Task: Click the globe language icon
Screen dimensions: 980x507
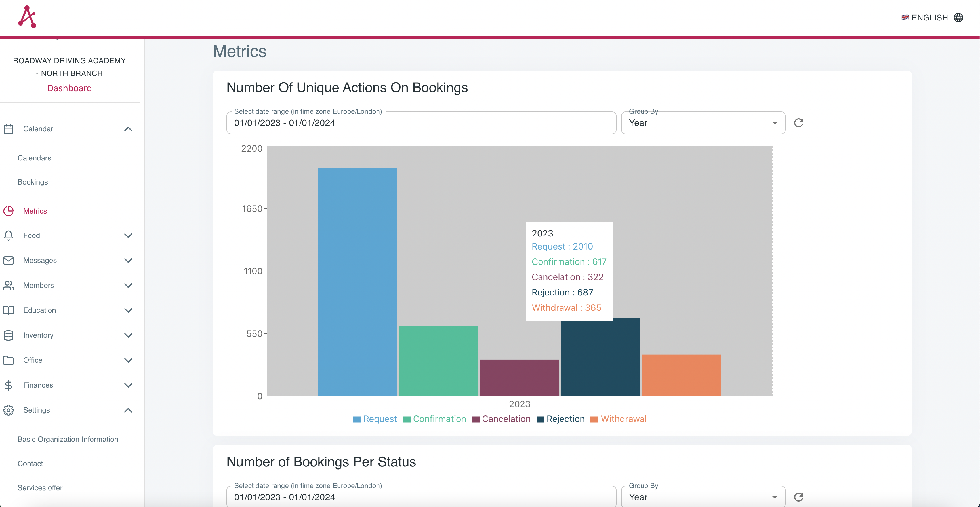Action: coord(959,18)
